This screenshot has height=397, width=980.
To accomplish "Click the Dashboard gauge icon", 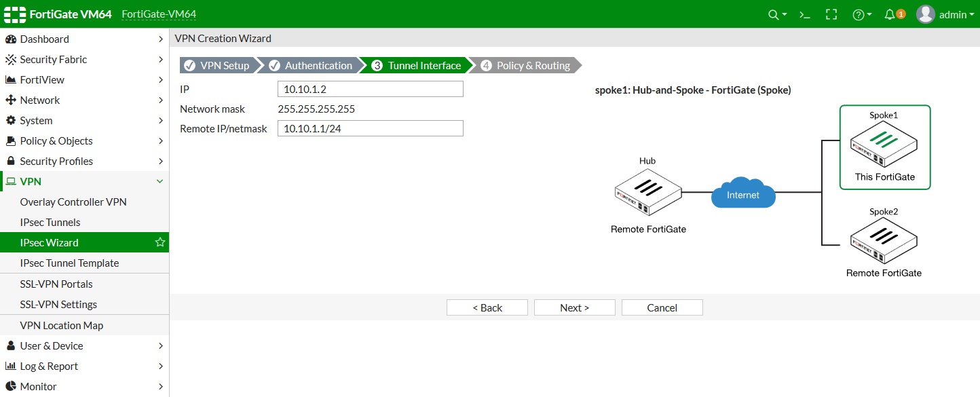I will tap(10, 39).
